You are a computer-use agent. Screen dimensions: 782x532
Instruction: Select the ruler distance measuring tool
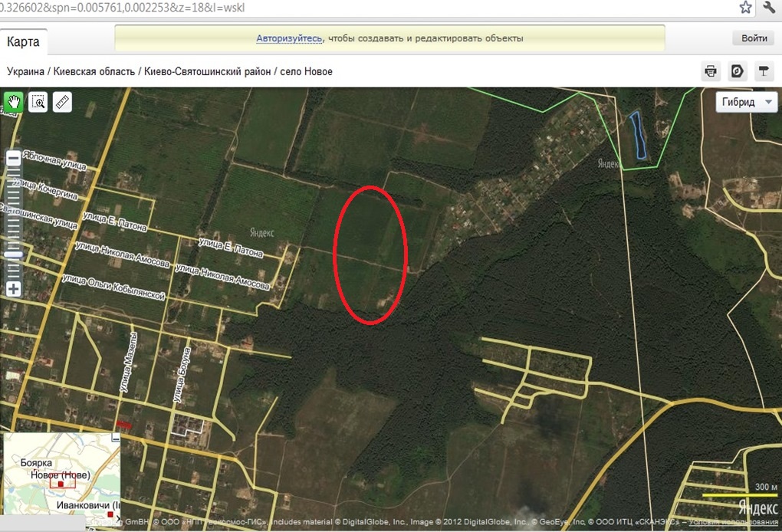pyautogui.click(x=62, y=102)
